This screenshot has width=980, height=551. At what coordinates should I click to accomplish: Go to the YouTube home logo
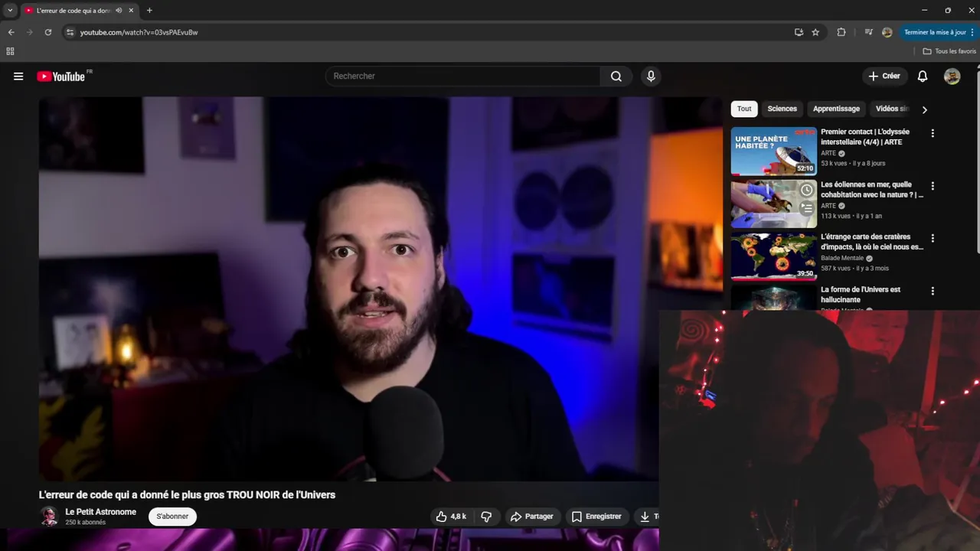(x=61, y=76)
